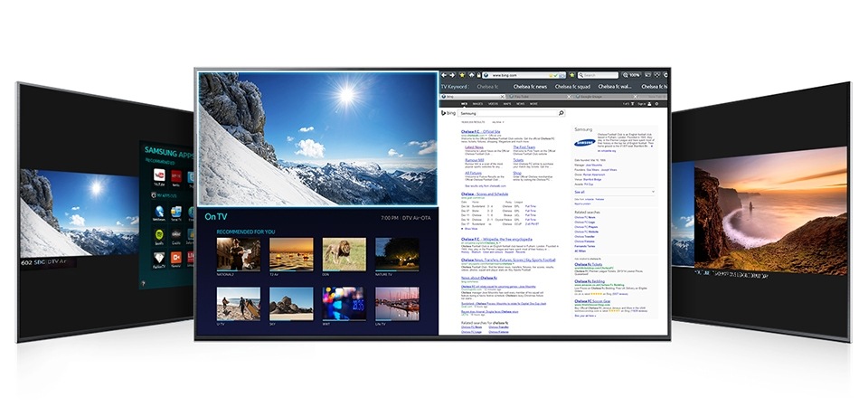
Task: Click the star bookmark icon beside forward arrow
Action: [x=462, y=75]
